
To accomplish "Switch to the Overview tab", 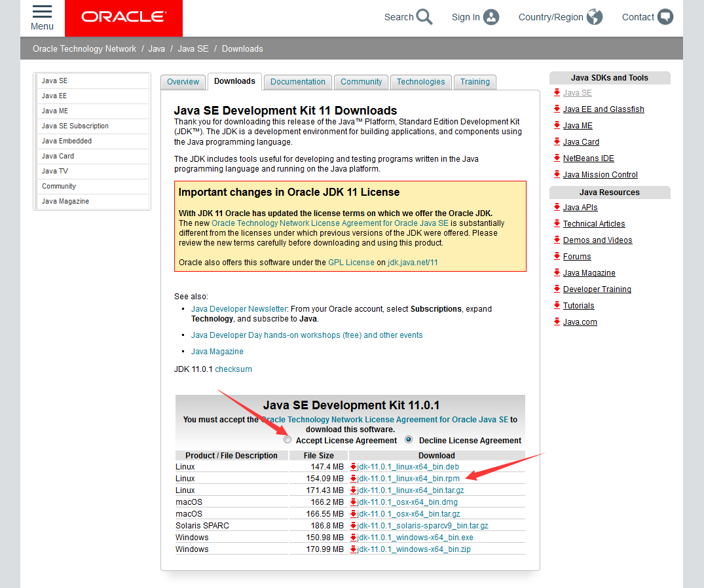I will tap(183, 82).
